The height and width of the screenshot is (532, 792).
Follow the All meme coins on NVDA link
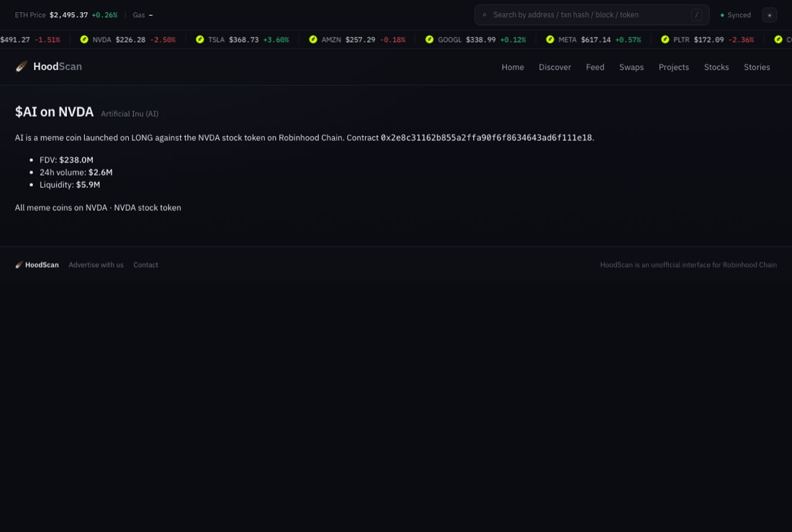click(60, 207)
